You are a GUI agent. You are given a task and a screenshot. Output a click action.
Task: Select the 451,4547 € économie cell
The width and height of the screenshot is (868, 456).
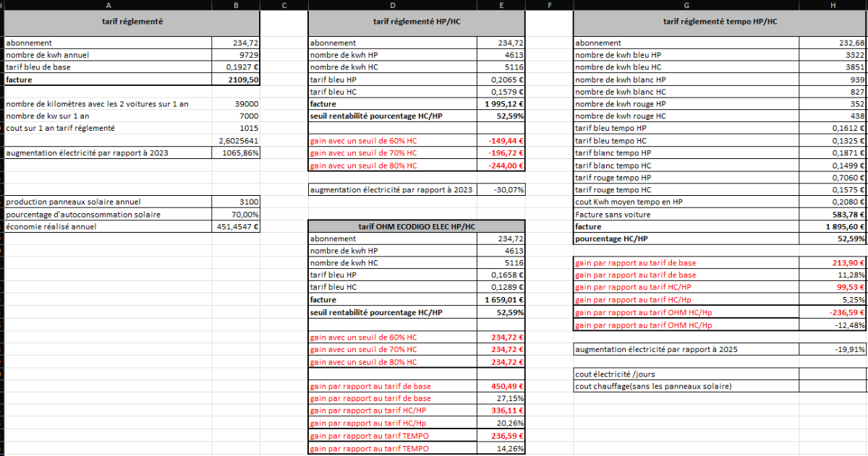point(237,226)
